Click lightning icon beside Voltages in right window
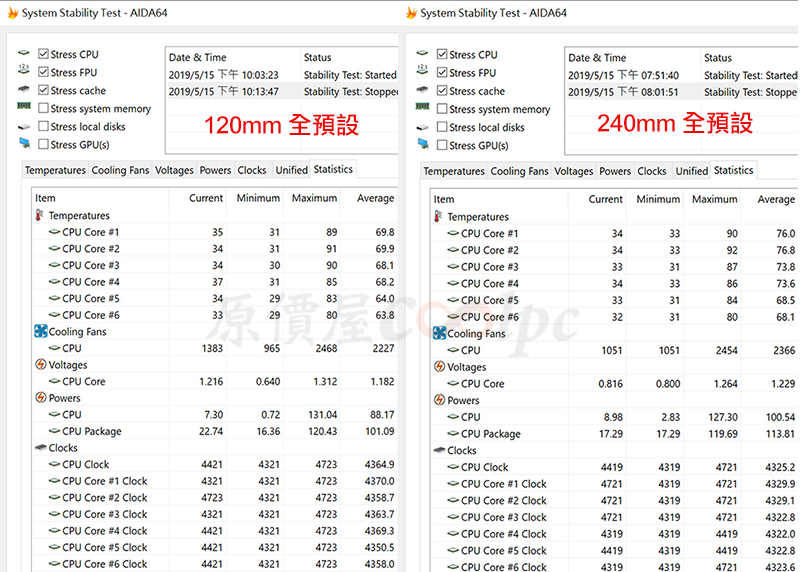Screen dimensions: 800x572 439,366
